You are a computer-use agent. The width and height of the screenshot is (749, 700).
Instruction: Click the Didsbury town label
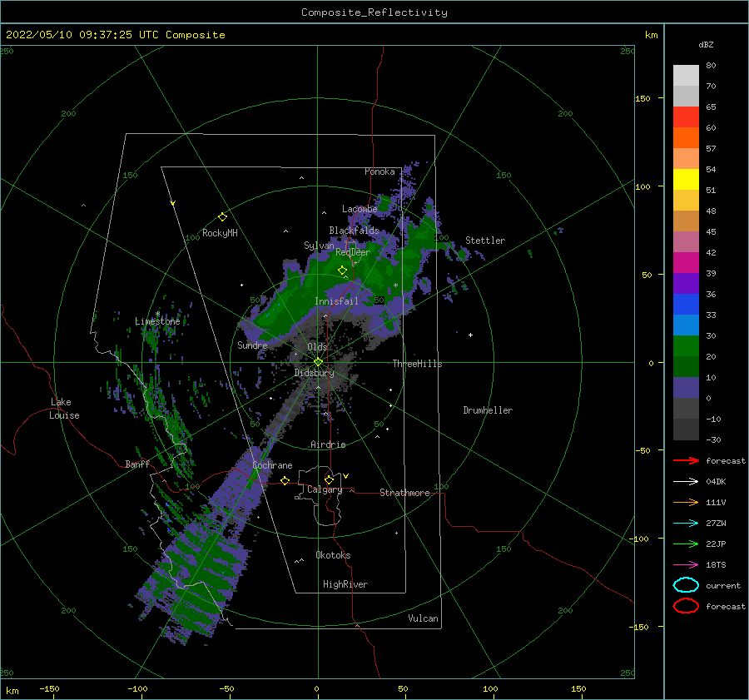314,373
